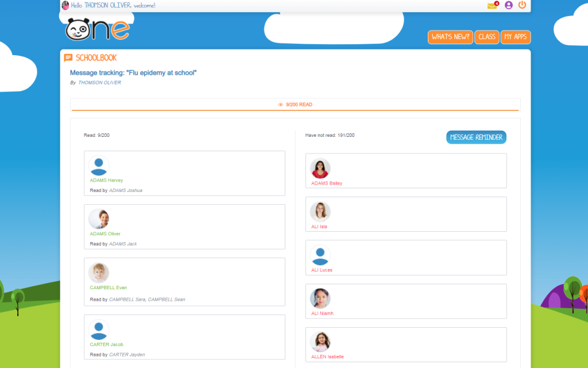Open the Class menu button

click(x=487, y=37)
